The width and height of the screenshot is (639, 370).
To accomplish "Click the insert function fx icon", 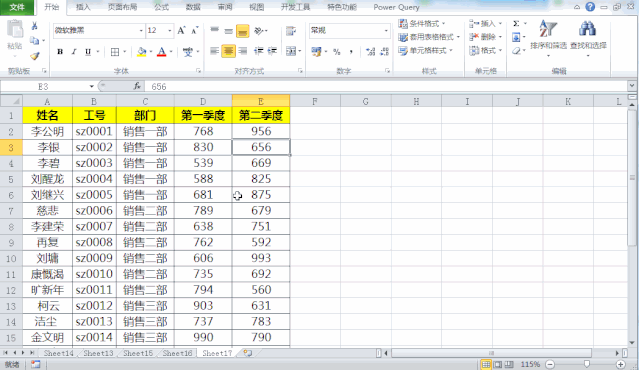I will 137,86.
